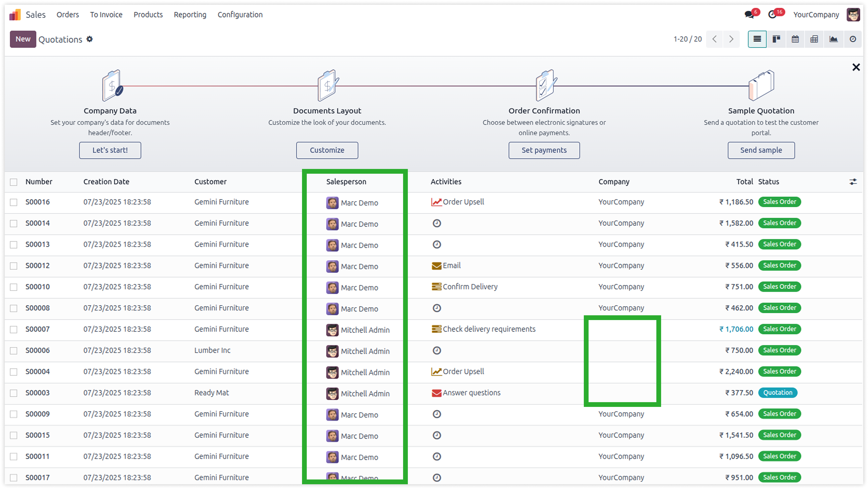
Task: Select checkbox for order S00007
Action: point(13,330)
